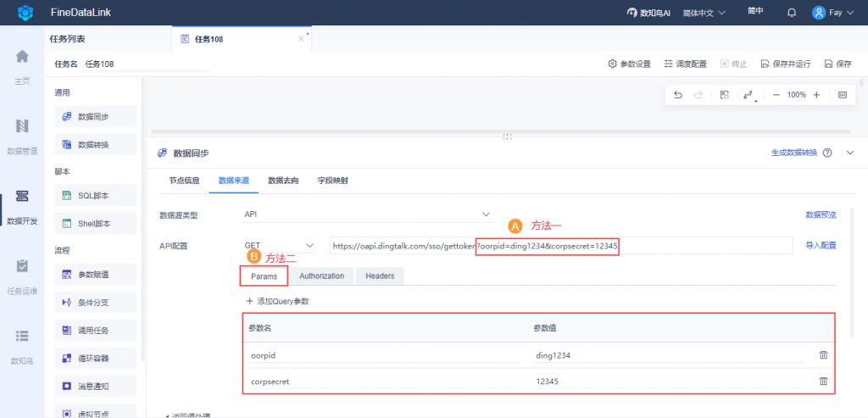Open the GET request method dropdown

(279, 245)
